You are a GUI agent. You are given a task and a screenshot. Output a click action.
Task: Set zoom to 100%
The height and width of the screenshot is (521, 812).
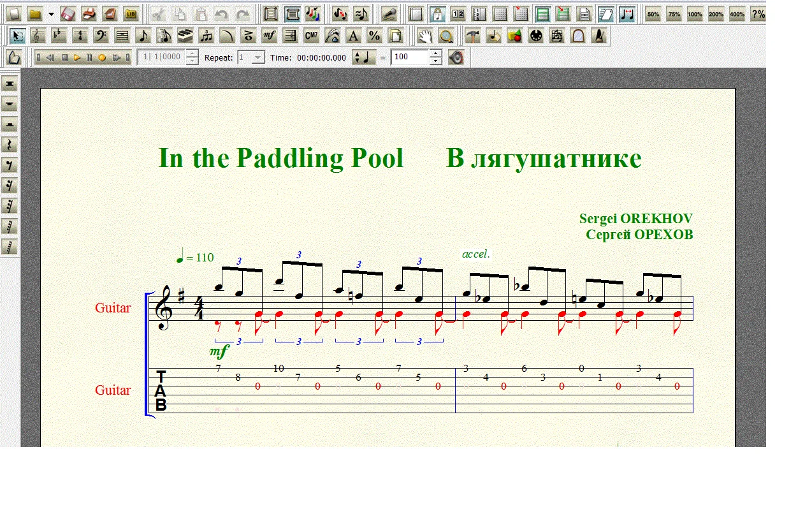point(695,13)
